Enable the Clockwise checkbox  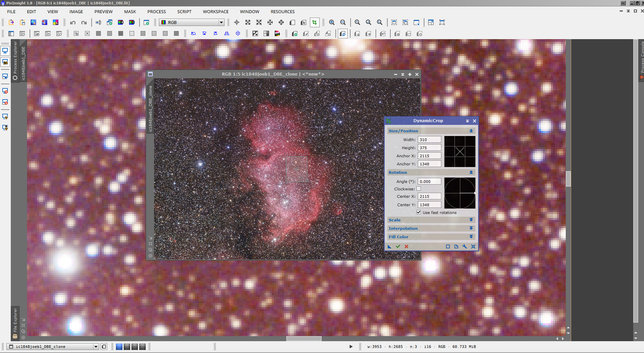tap(419, 189)
